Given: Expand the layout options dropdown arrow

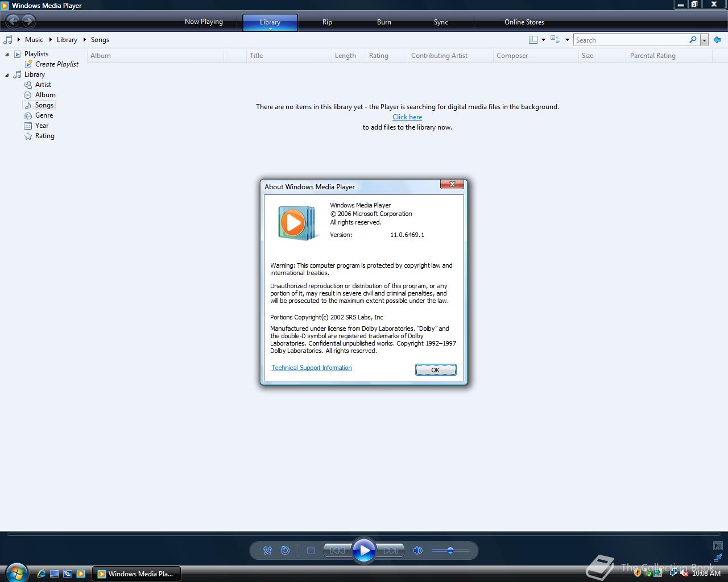Looking at the screenshot, I should (543, 40).
